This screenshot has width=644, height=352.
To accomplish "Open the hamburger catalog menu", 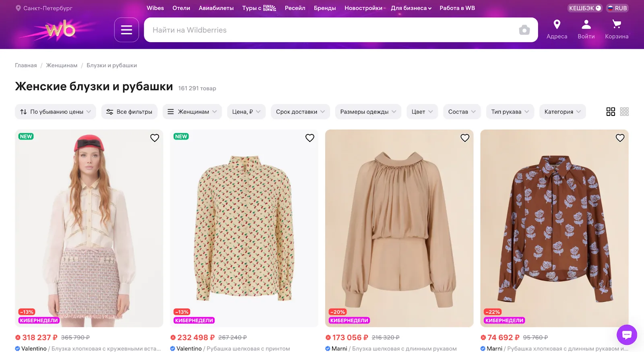I will point(126,30).
